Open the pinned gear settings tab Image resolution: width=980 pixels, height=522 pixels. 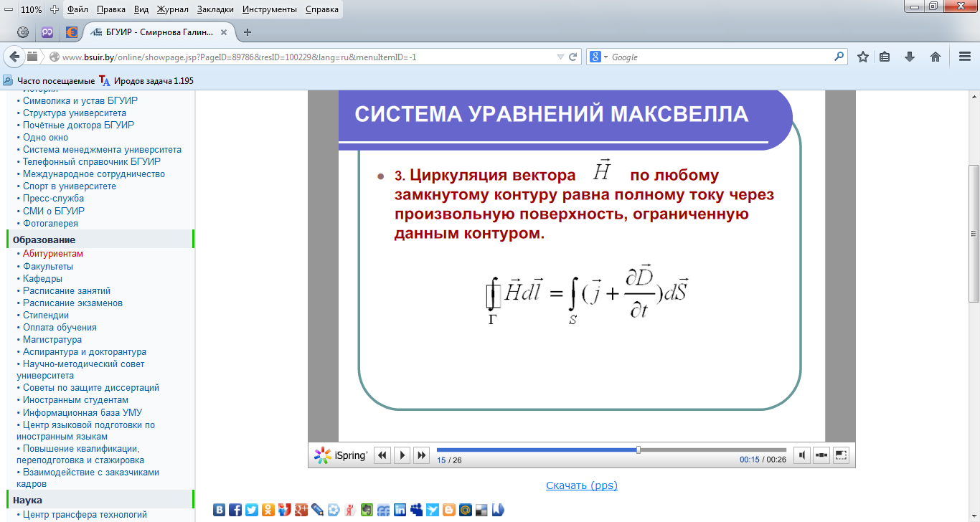point(23,32)
